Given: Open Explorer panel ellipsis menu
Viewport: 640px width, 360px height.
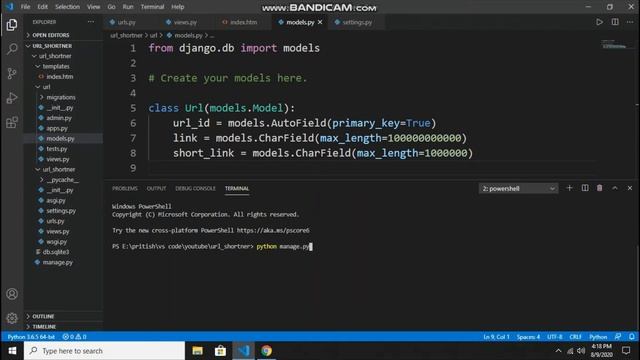Looking at the screenshot, I should [x=91, y=22].
